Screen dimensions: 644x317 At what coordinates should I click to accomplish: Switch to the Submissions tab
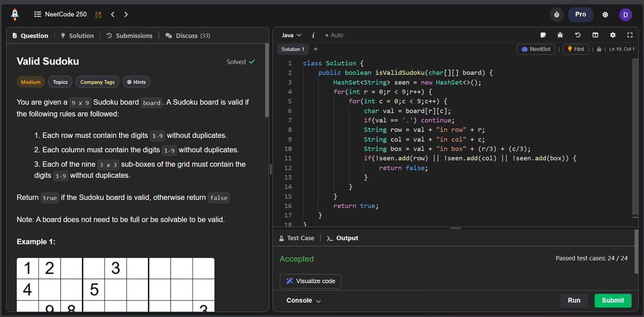(129, 35)
